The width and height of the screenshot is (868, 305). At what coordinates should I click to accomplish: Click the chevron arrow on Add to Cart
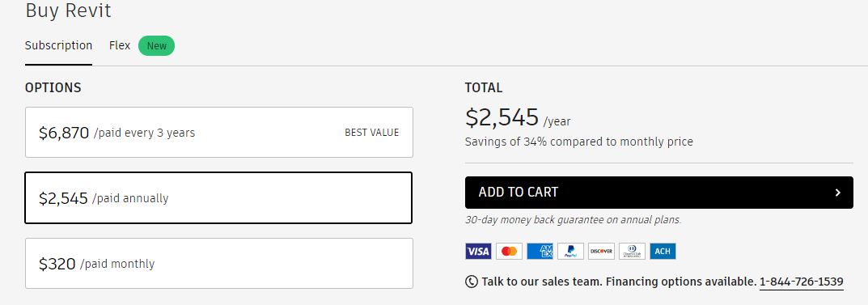point(837,193)
